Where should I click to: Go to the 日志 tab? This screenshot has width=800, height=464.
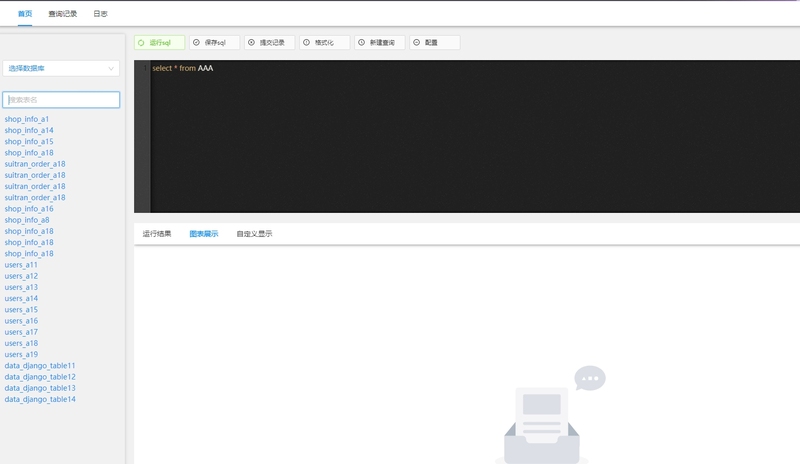[x=100, y=14]
